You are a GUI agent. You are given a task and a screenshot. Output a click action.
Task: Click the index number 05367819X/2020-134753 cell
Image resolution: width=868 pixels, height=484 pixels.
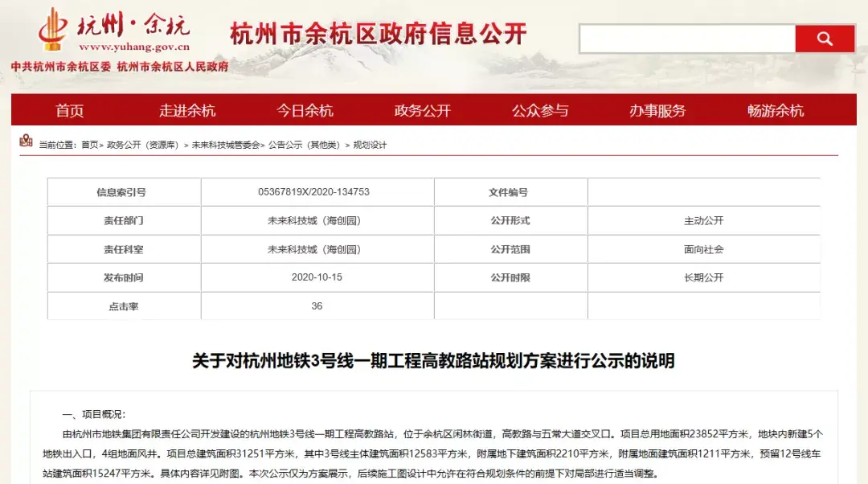tap(313, 192)
